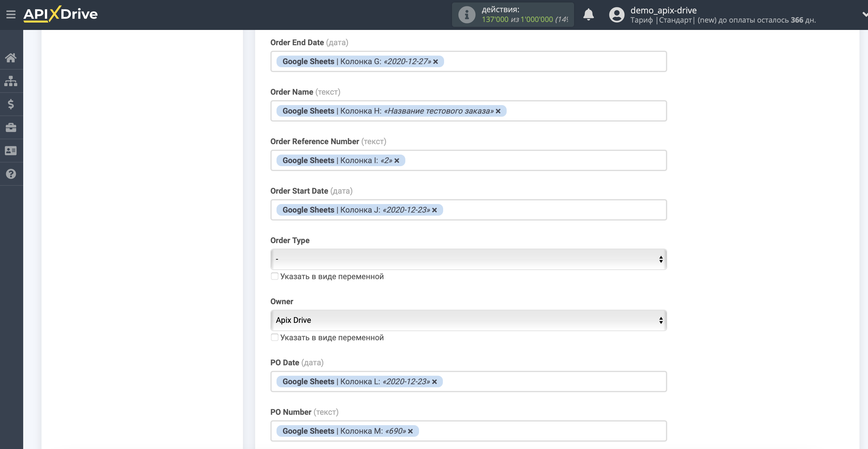Open the profile card icon
This screenshot has width=868, height=449.
[x=11, y=151]
